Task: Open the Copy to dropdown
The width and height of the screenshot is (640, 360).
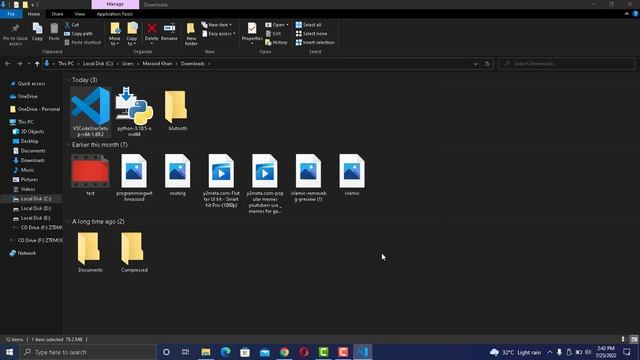Action: click(x=132, y=34)
